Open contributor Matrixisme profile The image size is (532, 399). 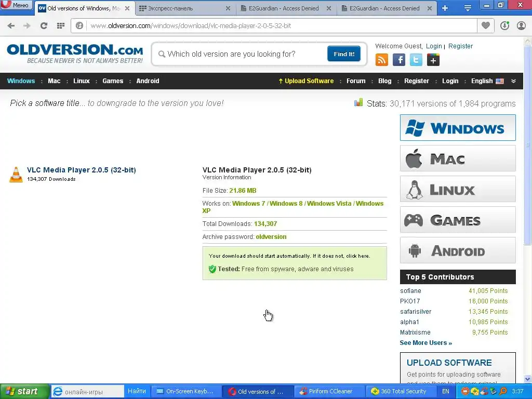point(415,332)
